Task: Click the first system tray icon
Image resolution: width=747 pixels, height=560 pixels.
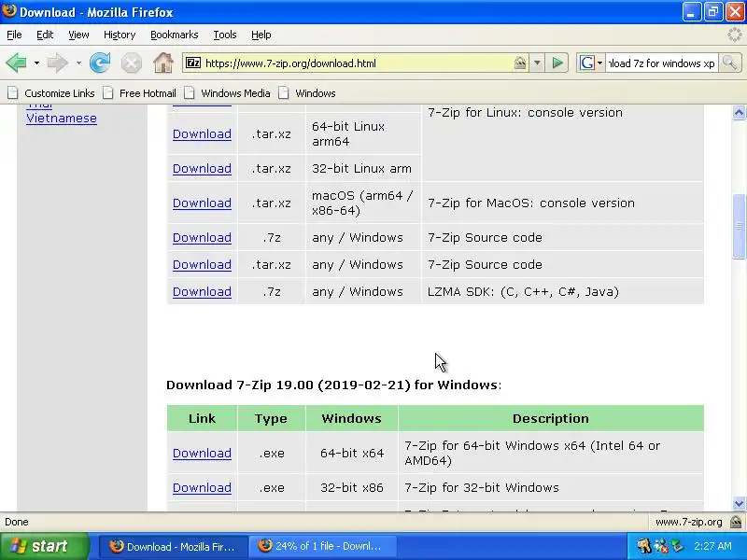Action: [x=643, y=546]
